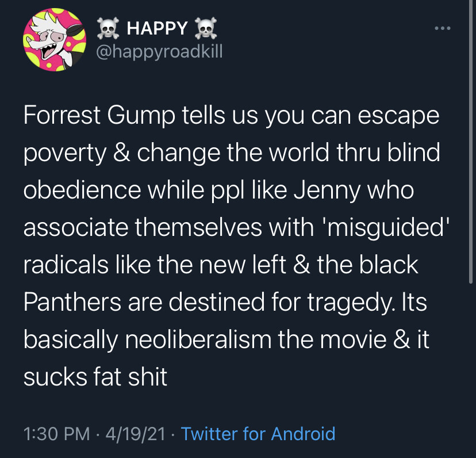Click the word poverty in the tweet
The width and height of the screenshot is (476, 458).
[x=66, y=154]
